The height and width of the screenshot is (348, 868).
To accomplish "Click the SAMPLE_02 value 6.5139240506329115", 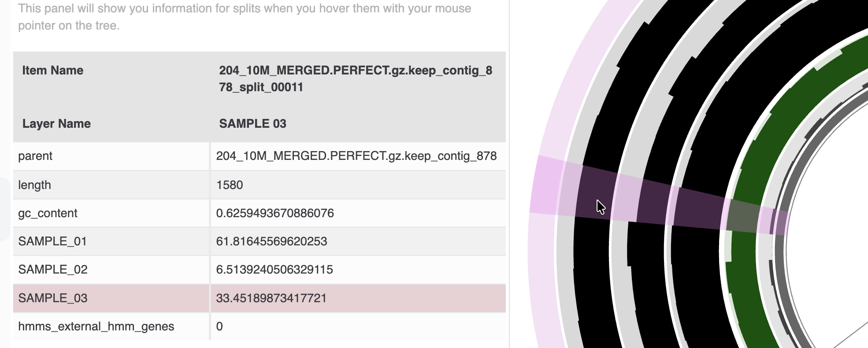I will (274, 270).
